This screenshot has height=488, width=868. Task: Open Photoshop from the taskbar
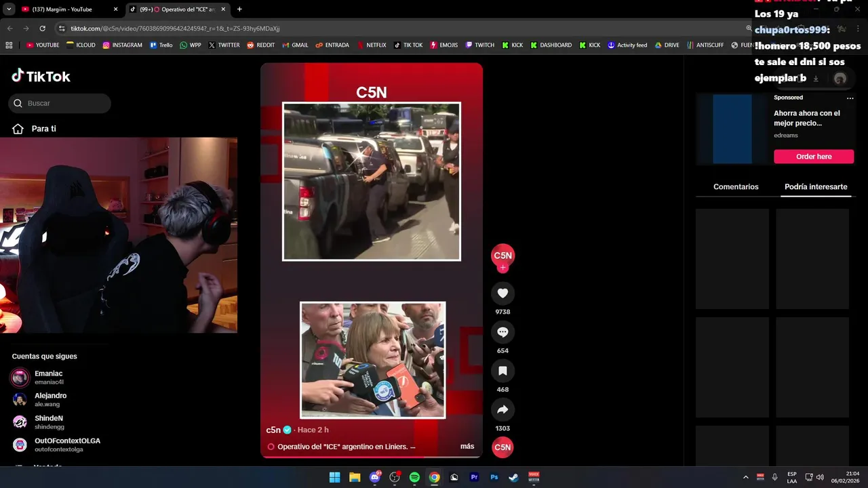(494, 477)
